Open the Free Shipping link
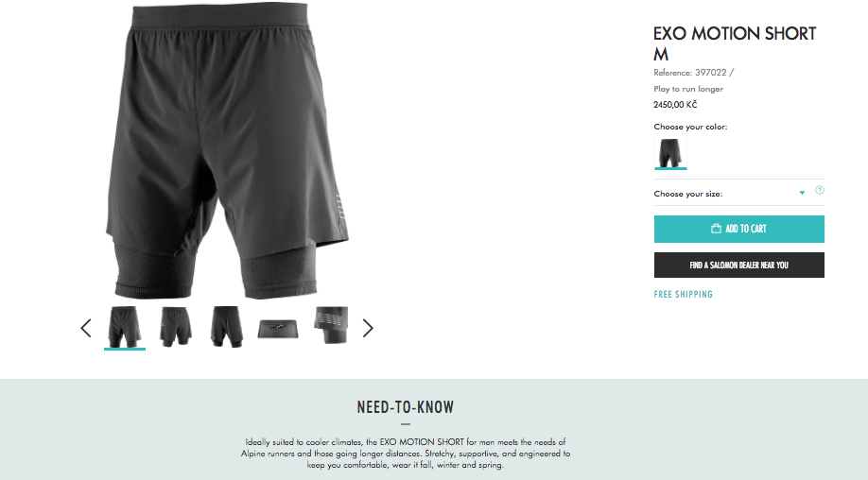 click(683, 294)
